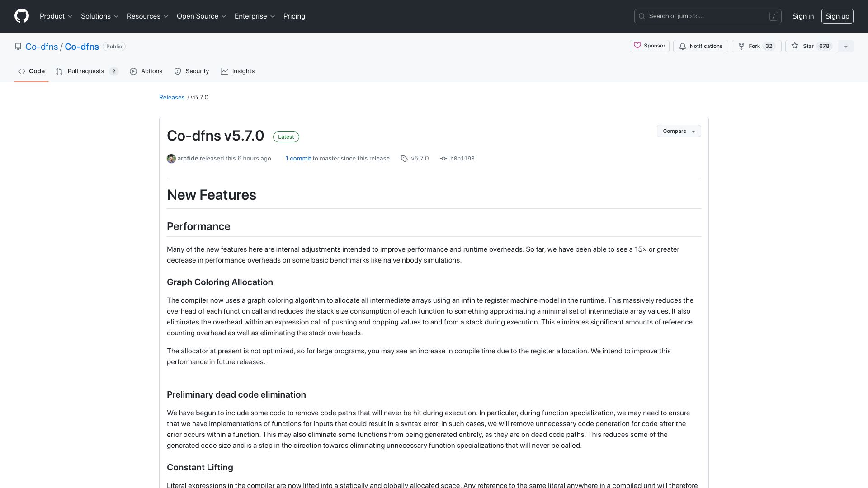Open the b0b1198 commit link
Screen dimensions: 868x488
[462, 159]
